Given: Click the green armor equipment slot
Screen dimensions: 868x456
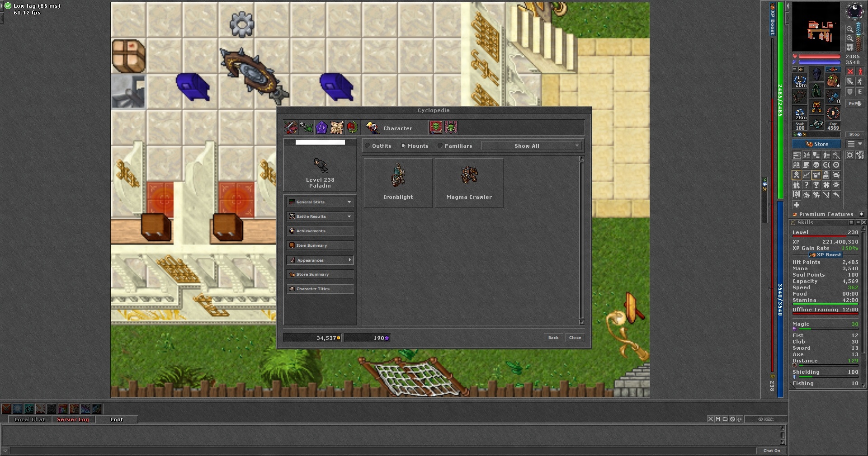Looking at the screenshot, I should click(816, 90).
